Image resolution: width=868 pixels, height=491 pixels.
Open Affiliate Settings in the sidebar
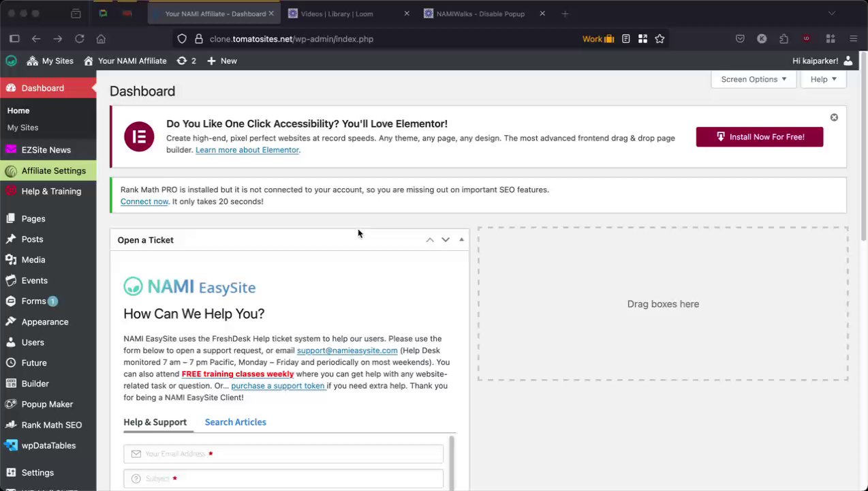pyautogui.click(x=48, y=170)
